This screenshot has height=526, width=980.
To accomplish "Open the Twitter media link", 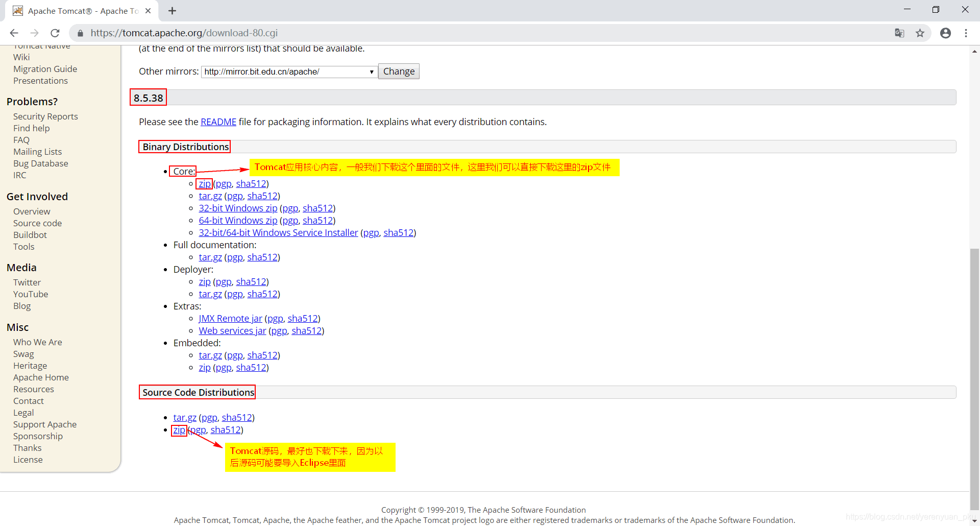I will (27, 282).
